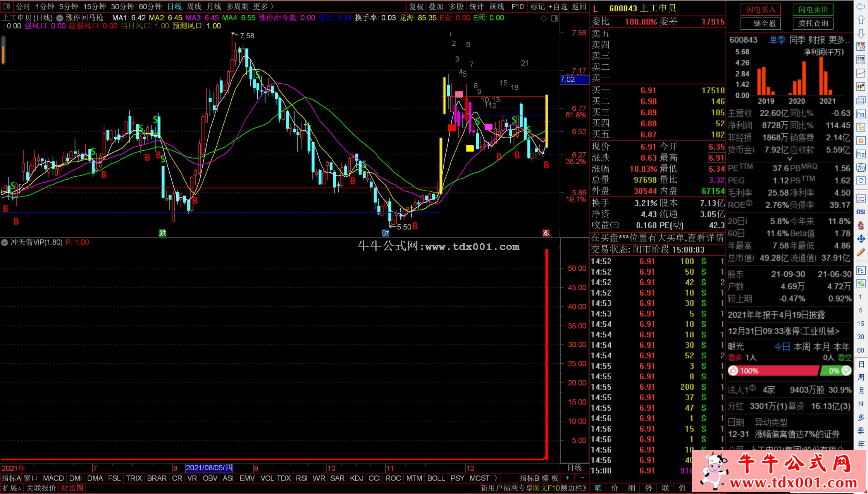Open the 分时 tab in top bar

coord(23,7)
